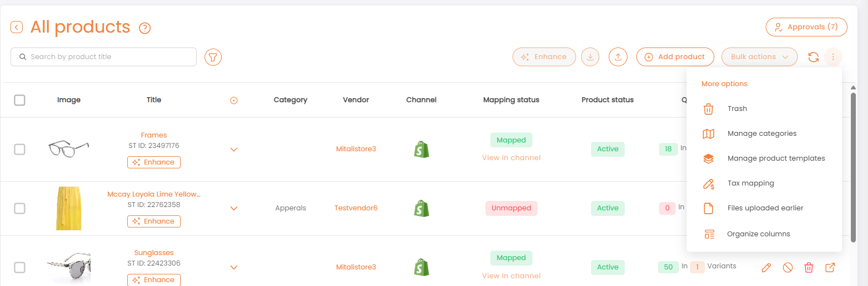868x286 pixels.
Task: Open the yellow dress product thumbnail
Action: (69, 208)
